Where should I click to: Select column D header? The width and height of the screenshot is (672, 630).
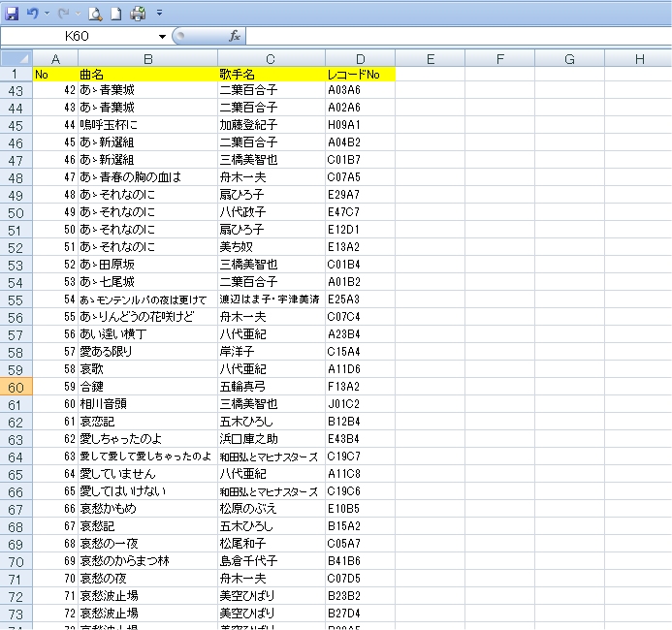360,59
